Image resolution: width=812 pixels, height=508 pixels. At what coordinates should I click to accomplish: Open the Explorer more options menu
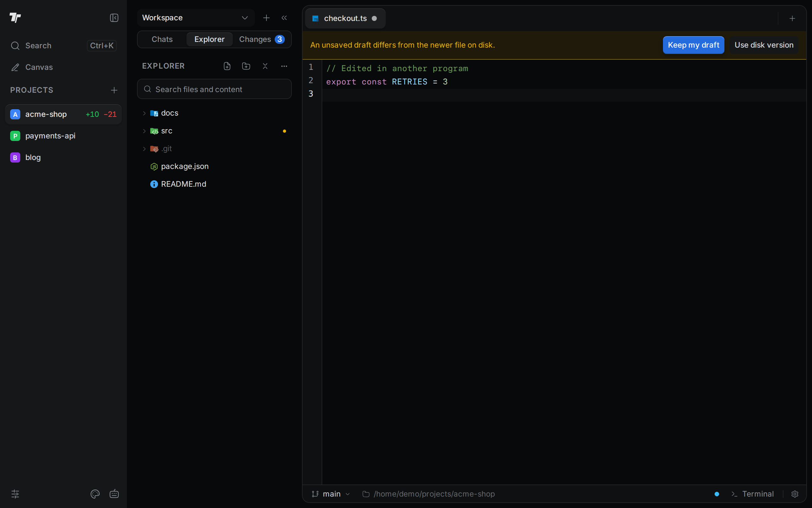pos(284,66)
